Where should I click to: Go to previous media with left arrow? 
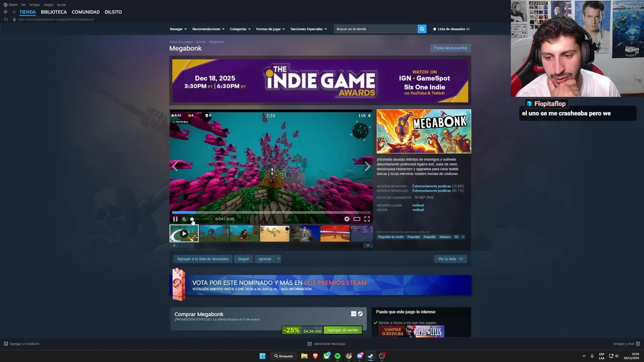pyautogui.click(x=175, y=166)
